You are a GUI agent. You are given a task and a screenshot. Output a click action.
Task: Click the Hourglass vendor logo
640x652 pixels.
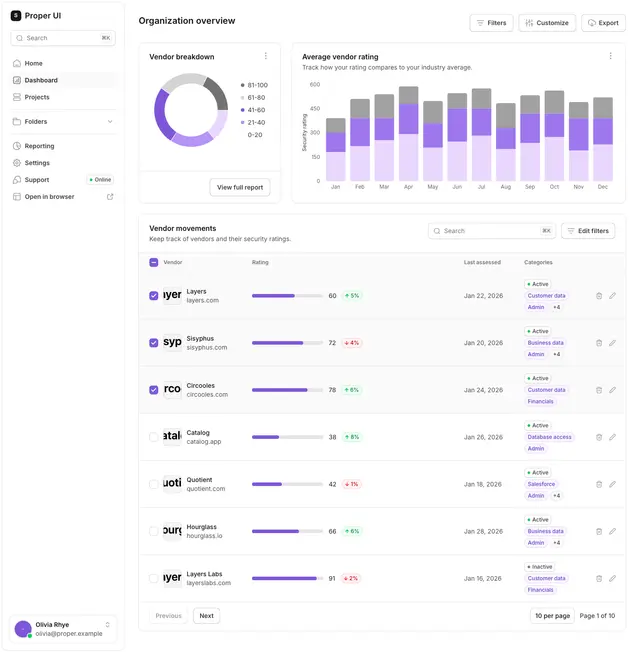[x=172, y=531]
